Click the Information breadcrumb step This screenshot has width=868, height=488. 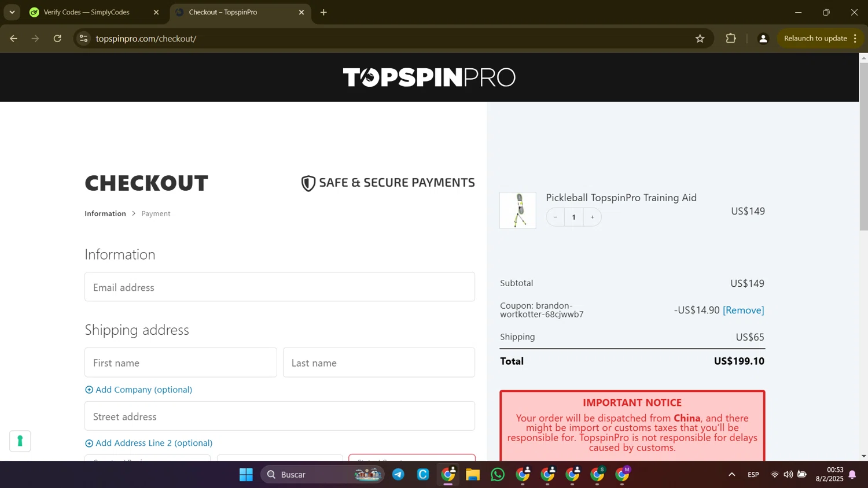tap(105, 213)
